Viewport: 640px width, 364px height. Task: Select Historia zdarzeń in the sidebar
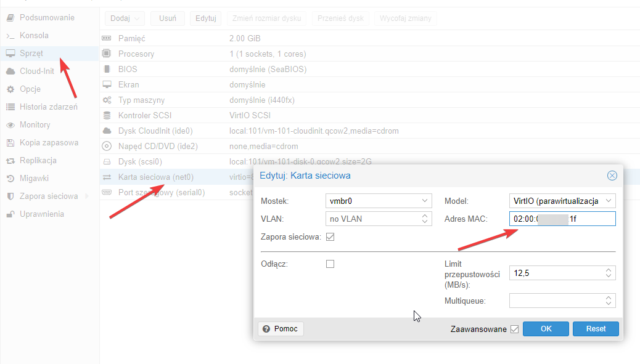[x=48, y=107]
